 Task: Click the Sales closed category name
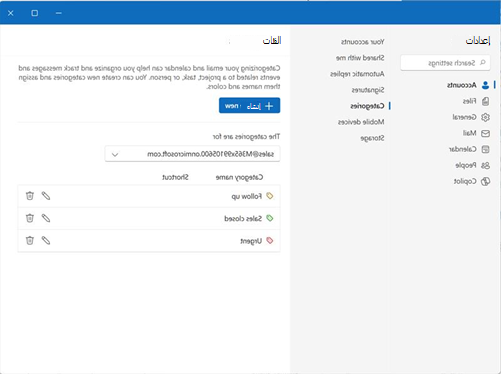tap(243, 219)
